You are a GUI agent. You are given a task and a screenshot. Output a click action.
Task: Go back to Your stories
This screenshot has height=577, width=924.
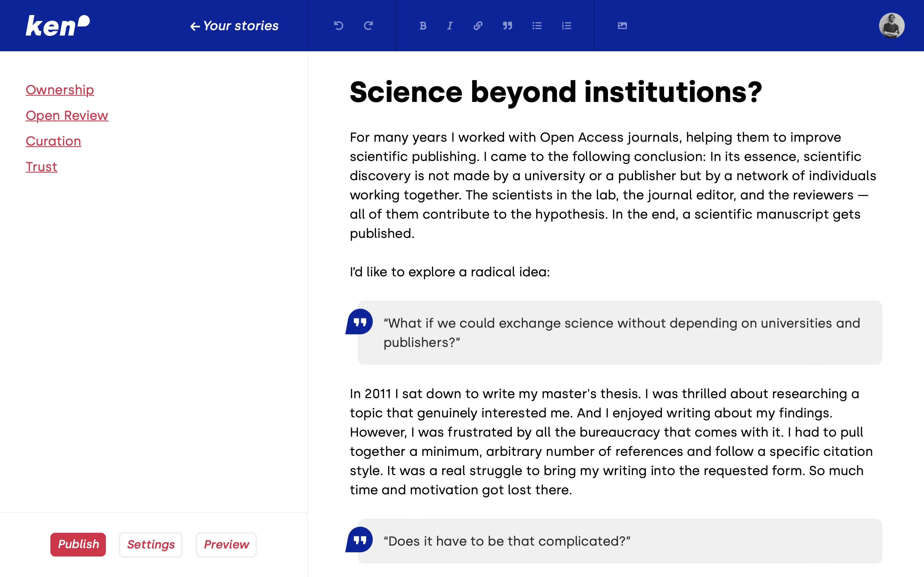point(235,26)
